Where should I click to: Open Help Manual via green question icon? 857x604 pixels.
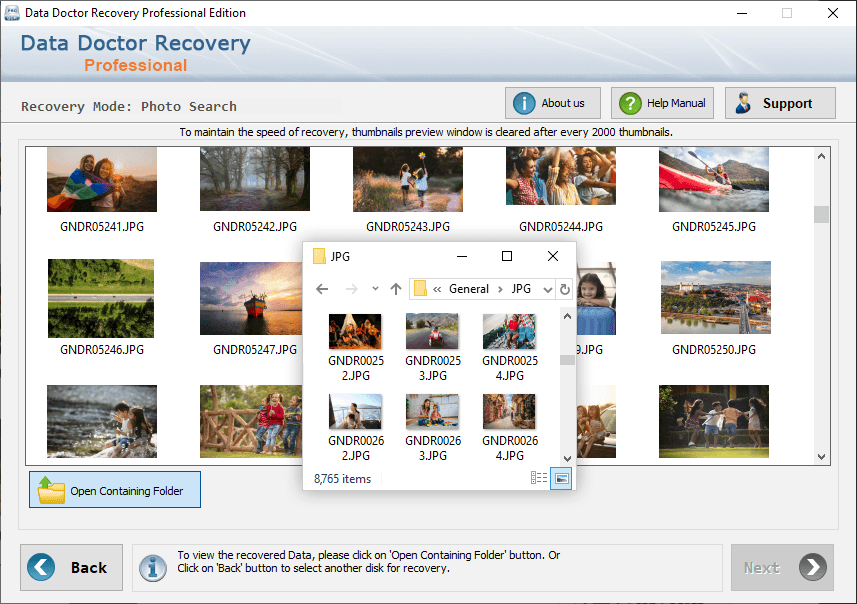point(630,103)
